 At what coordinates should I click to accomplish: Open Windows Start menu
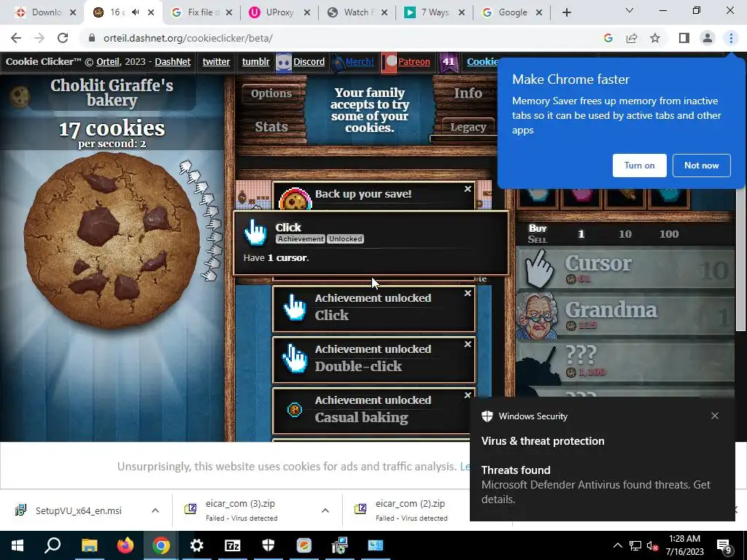pos(18,545)
